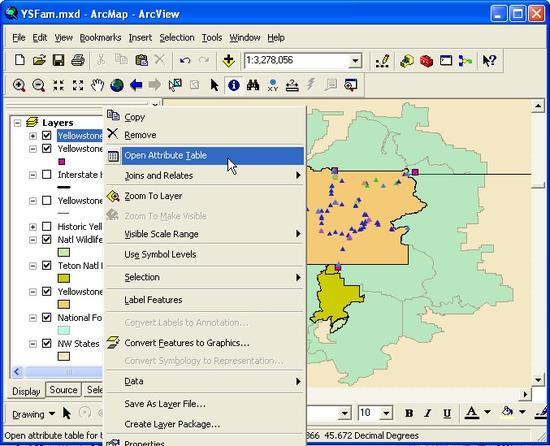Open the font color dropdown arrow
The width and height of the screenshot is (550, 446).
(x=487, y=412)
